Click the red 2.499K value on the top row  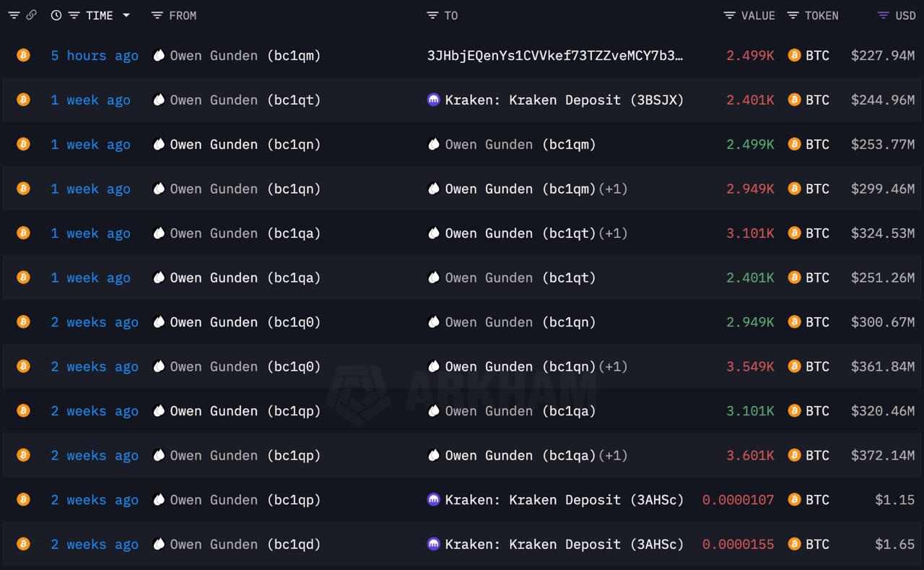(x=749, y=56)
